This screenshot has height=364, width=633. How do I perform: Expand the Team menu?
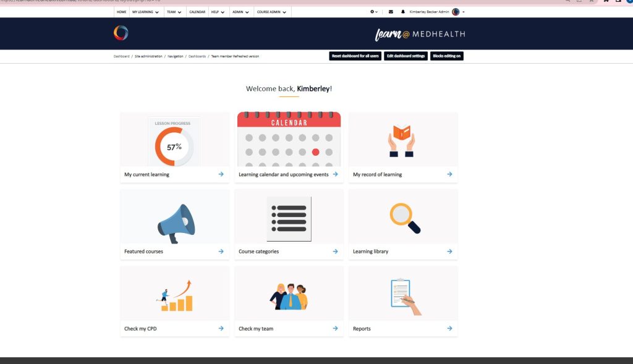[174, 12]
